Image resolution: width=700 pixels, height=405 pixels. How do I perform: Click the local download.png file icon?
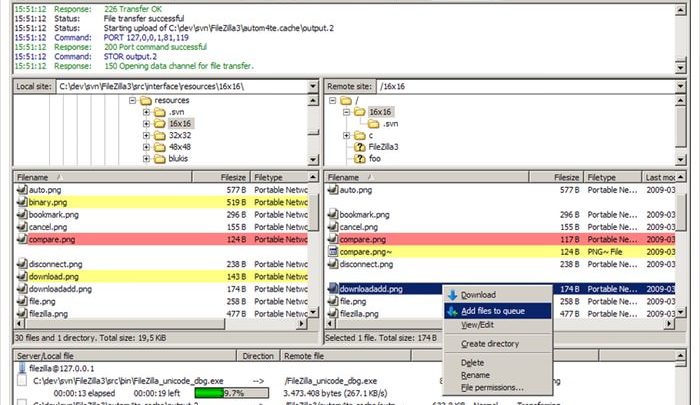click(22, 276)
